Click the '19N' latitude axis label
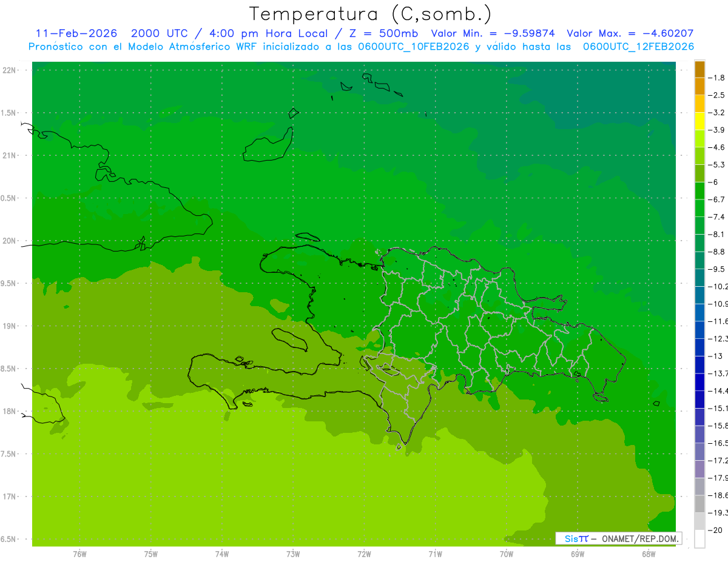Screen dimensions: 728x562 pyautogui.click(x=10, y=326)
